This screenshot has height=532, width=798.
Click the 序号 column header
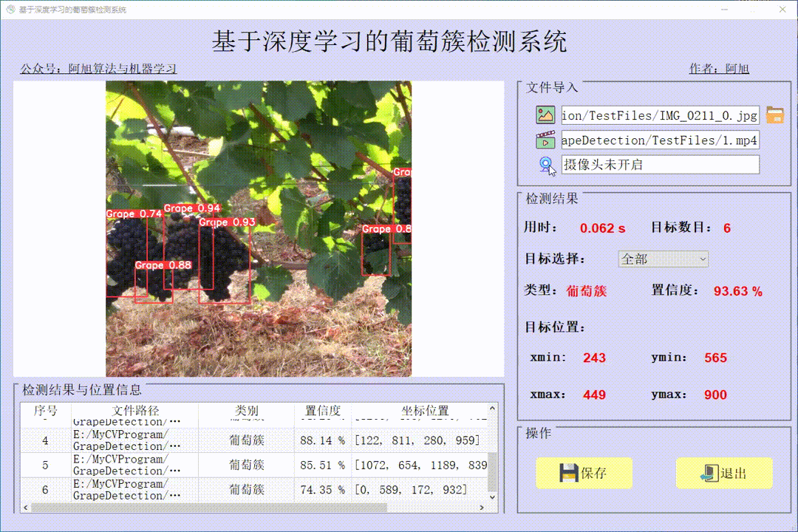tap(46, 410)
